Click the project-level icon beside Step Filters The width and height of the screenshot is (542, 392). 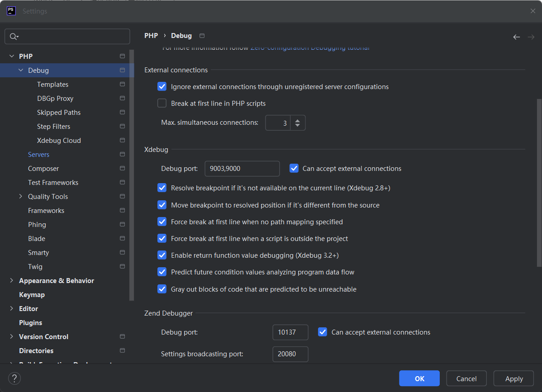[x=122, y=127]
